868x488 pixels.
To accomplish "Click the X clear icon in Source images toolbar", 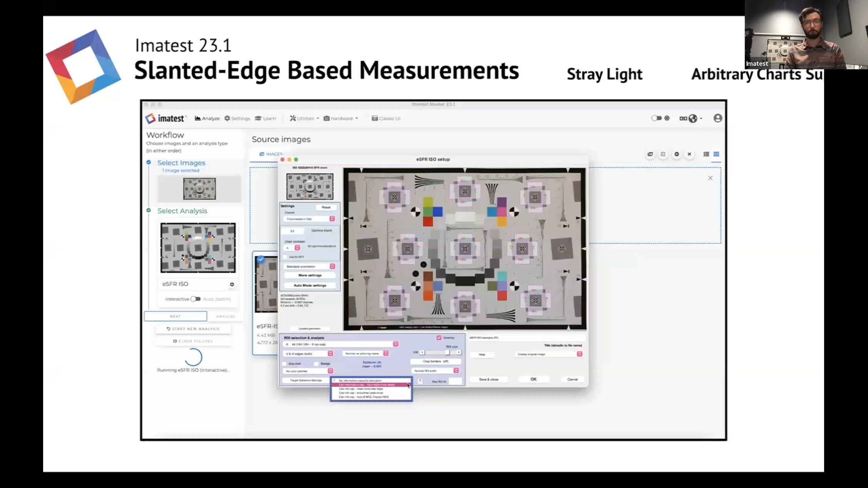I will coord(689,154).
